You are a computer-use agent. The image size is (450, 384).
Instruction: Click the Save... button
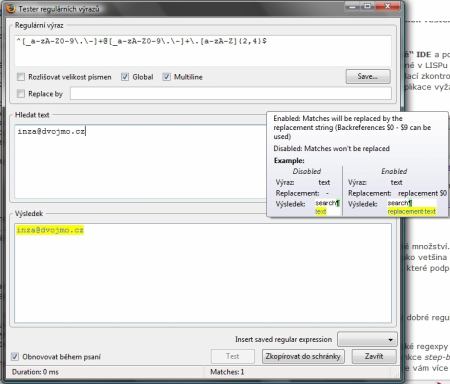(x=368, y=76)
